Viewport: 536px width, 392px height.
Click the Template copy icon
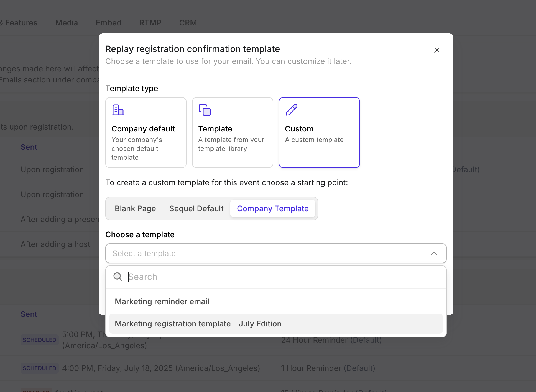click(x=205, y=110)
